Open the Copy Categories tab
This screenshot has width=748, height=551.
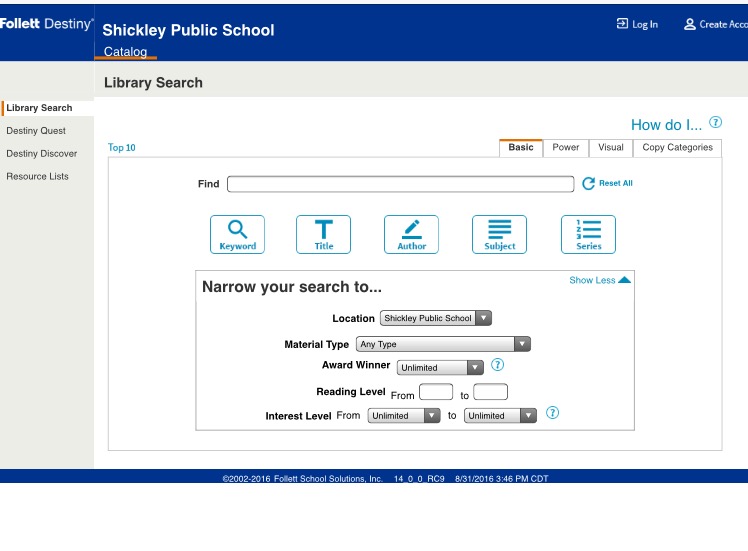point(677,148)
